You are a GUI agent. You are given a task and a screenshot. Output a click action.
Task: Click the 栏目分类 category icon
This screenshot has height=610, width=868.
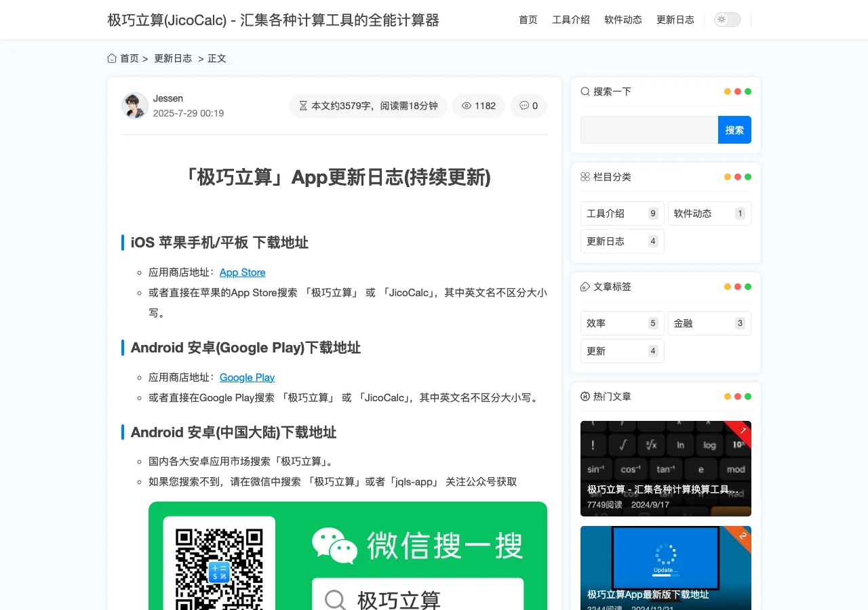[x=585, y=177]
